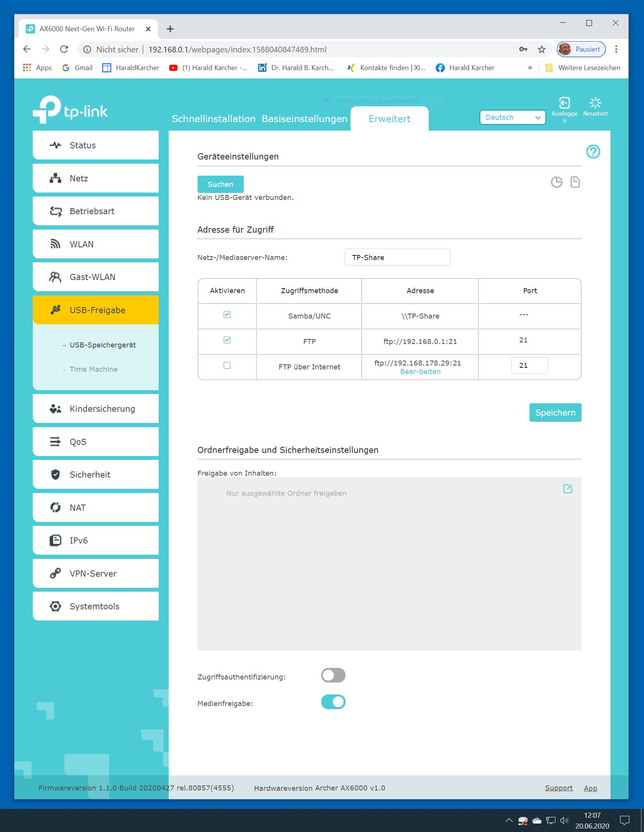Open the Support link in the footer
644x832 pixels.
[x=558, y=788]
